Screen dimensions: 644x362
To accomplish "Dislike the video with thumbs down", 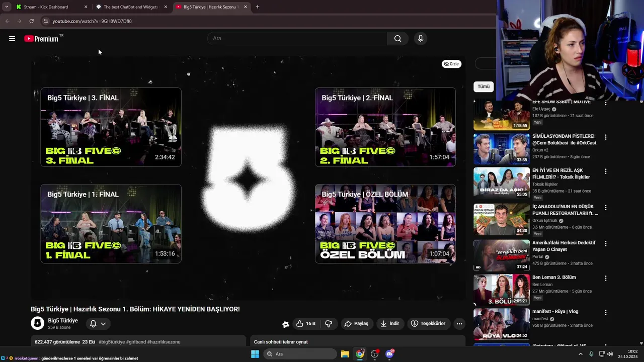I will tap(329, 324).
